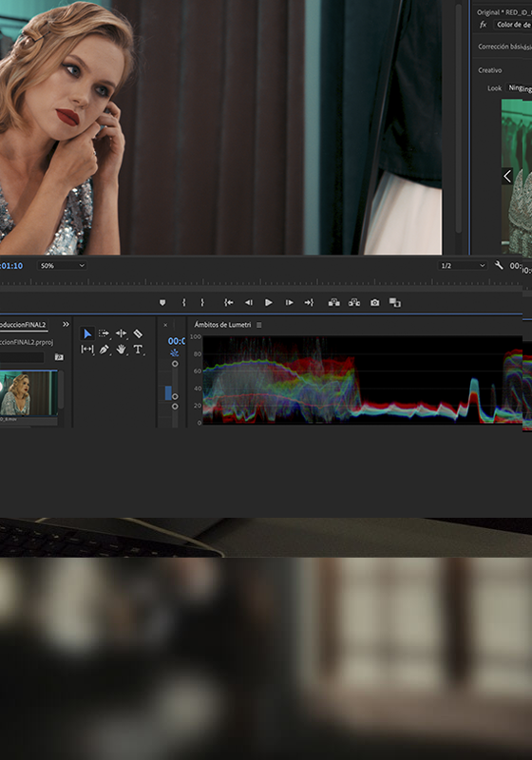Step back one frame
Screen dimensions: 532x760
249,302
